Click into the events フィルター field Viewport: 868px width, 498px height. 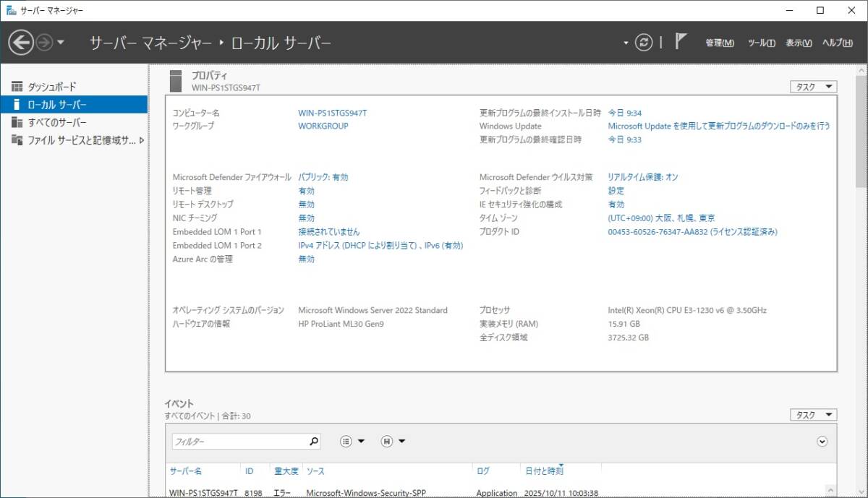[239, 442]
